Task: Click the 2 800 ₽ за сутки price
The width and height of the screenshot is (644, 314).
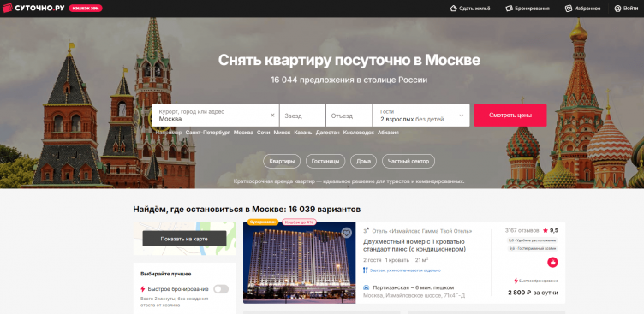Action: pyautogui.click(x=533, y=293)
